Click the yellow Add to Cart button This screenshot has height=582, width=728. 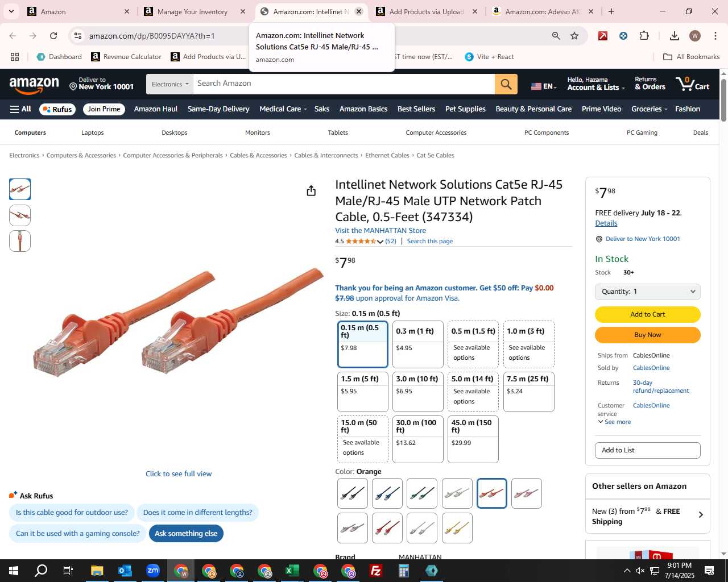(x=647, y=314)
